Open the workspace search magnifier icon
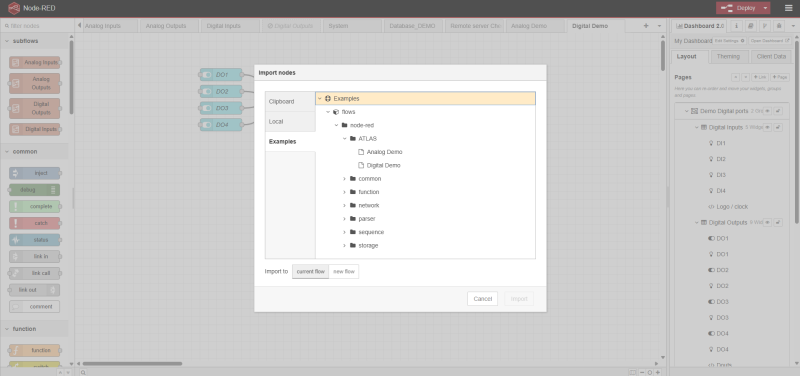The width and height of the screenshot is (800, 376). [83, 372]
